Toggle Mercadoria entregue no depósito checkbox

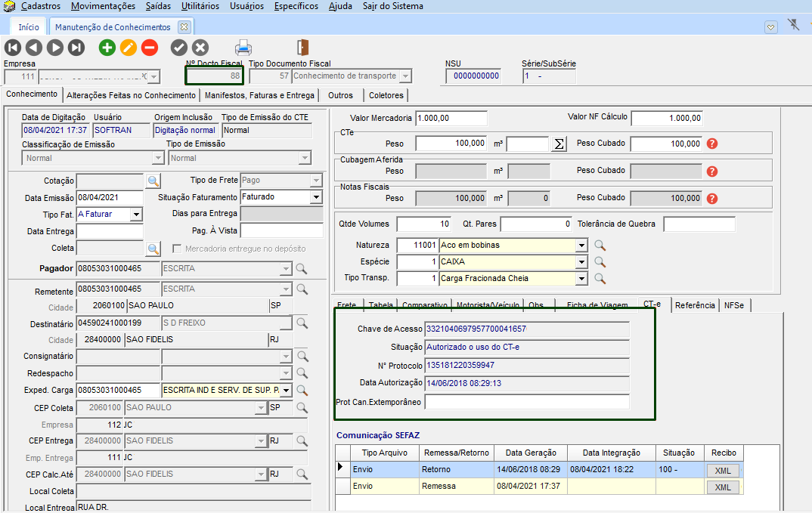178,249
